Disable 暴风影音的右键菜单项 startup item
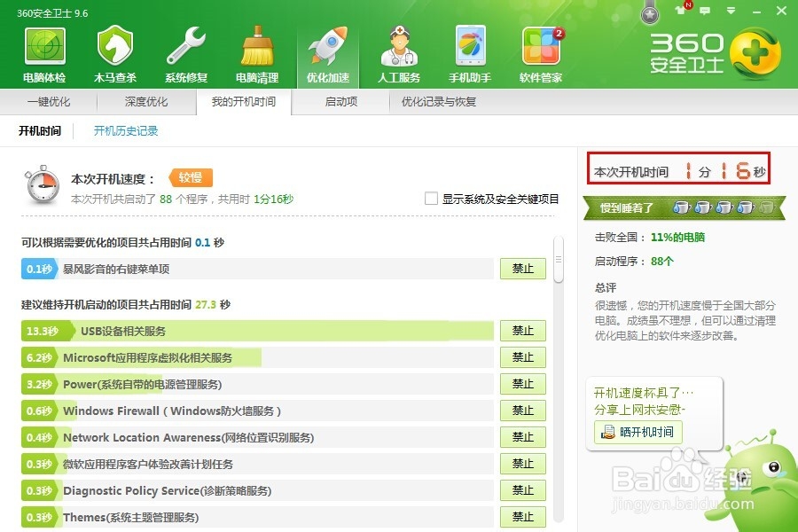 (522, 268)
